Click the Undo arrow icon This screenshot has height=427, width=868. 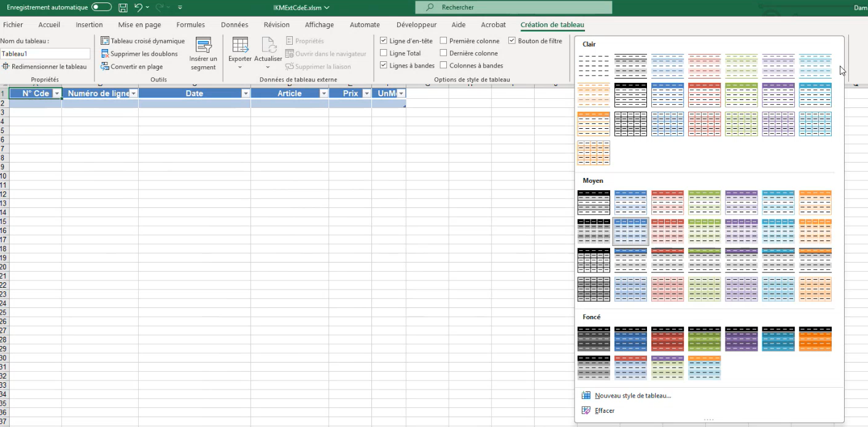pyautogui.click(x=139, y=7)
